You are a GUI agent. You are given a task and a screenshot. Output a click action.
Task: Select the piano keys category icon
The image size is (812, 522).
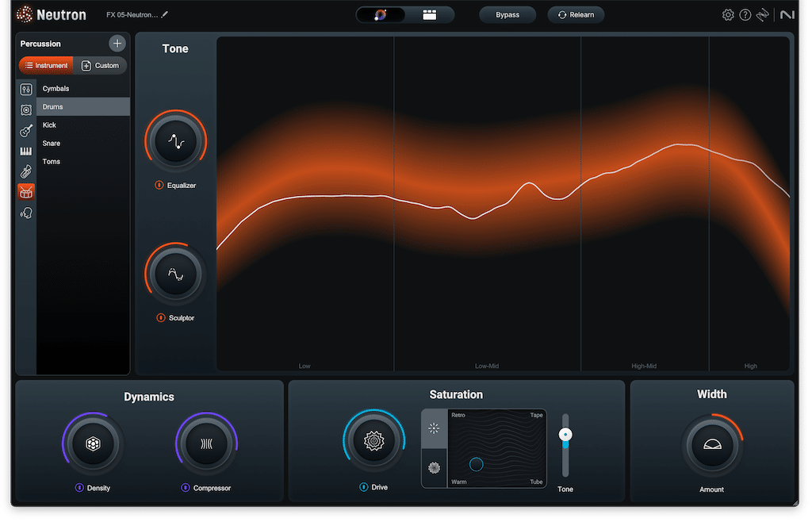pos(26,152)
